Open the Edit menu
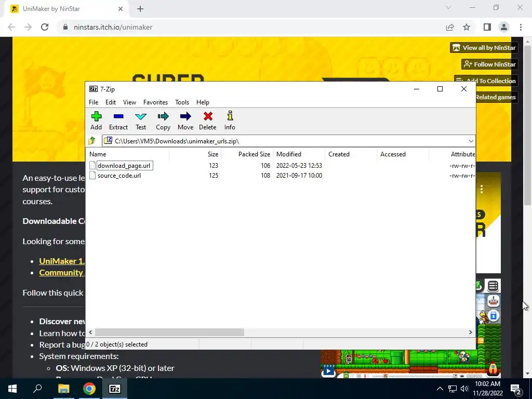The image size is (532, 399). [x=111, y=102]
